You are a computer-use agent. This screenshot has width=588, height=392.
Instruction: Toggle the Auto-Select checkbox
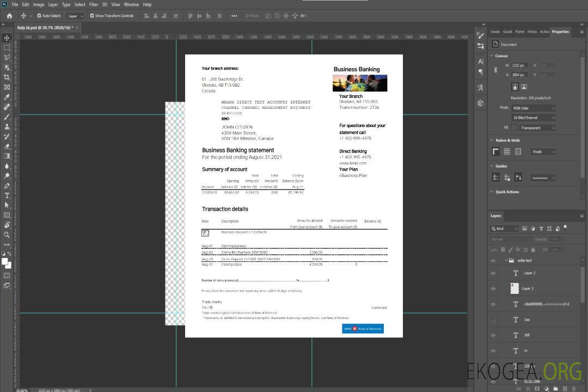[39, 16]
